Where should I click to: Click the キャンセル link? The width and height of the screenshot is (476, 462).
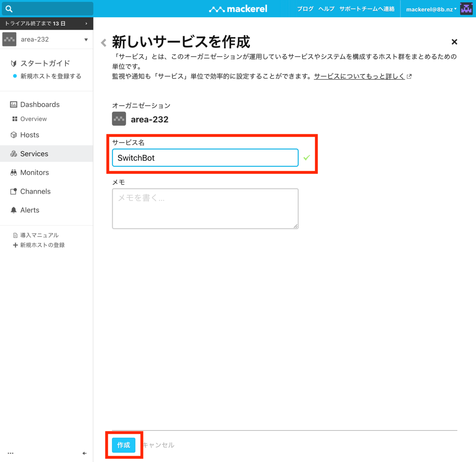(x=158, y=445)
